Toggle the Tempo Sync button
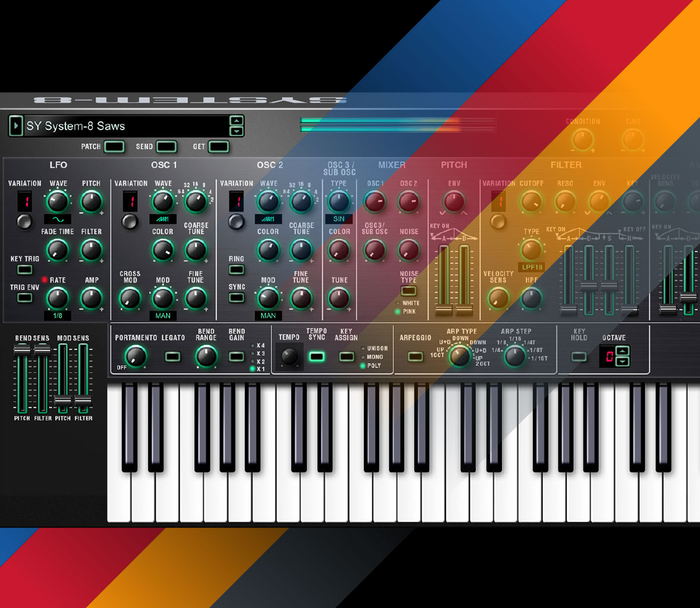700x608 pixels. click(316, 356)
